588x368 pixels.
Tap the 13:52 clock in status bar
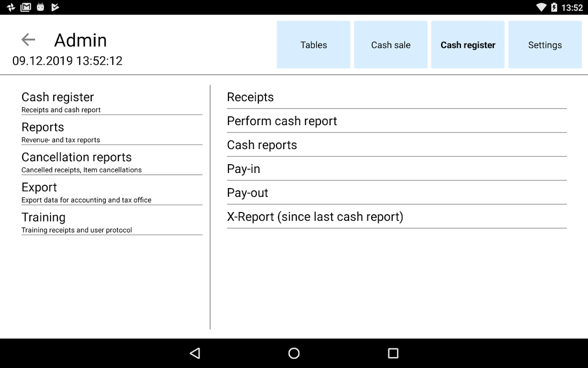(572, 8)
